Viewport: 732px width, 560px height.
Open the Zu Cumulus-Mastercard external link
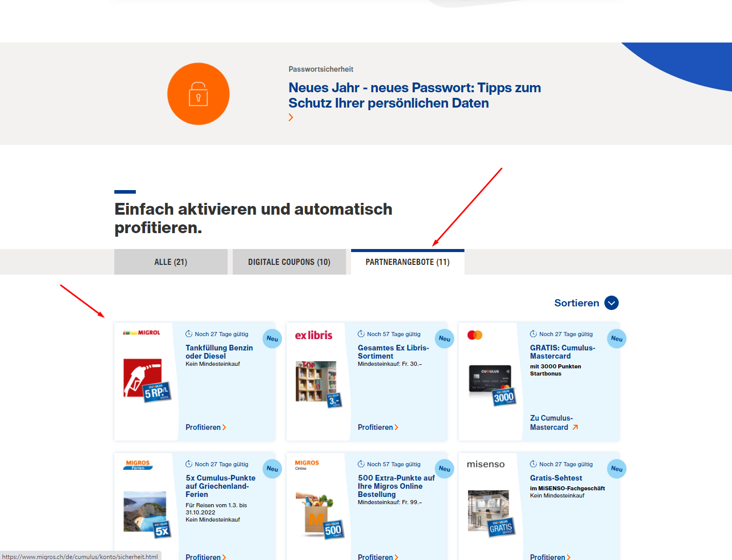pyautogui.click(x=554, y=423)
